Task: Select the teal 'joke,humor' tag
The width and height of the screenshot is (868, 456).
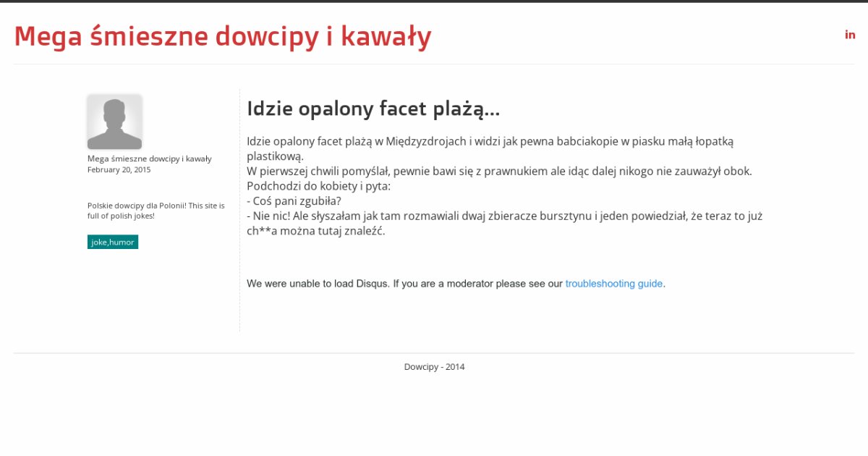Action: click(113, 242)
